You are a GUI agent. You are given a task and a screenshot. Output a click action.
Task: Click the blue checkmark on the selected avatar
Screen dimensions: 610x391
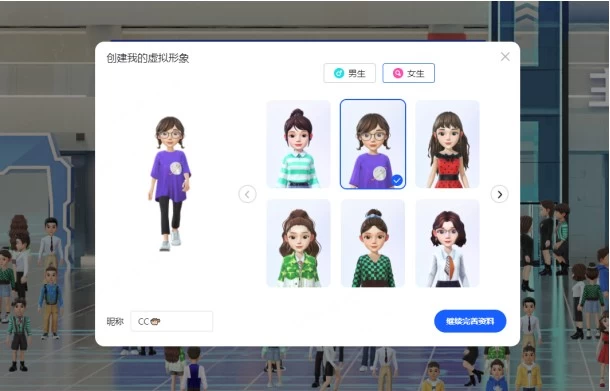click(x=397, y=181)
